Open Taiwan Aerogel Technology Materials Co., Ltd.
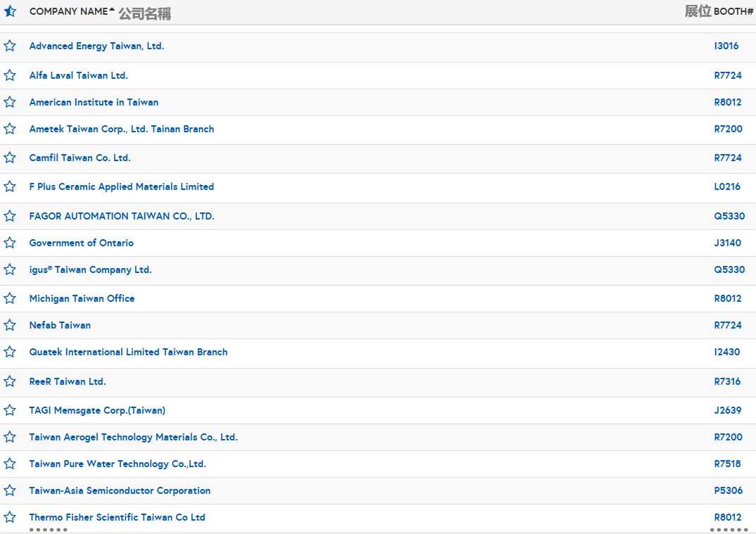This screenshot has width=756, height=534. (x=134, y=437)
